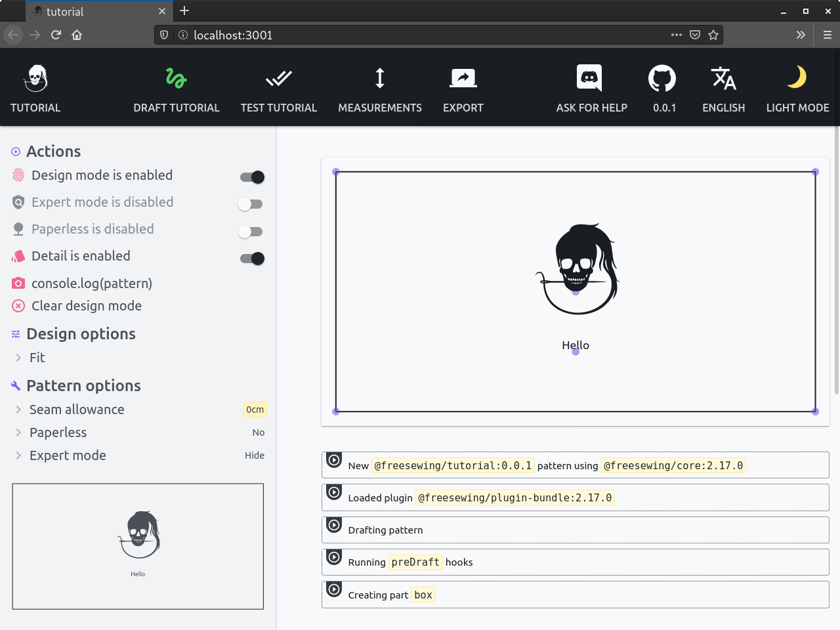Click the Pattern options heading
This screenshot has width=840, height=630.
coord(83,386)
